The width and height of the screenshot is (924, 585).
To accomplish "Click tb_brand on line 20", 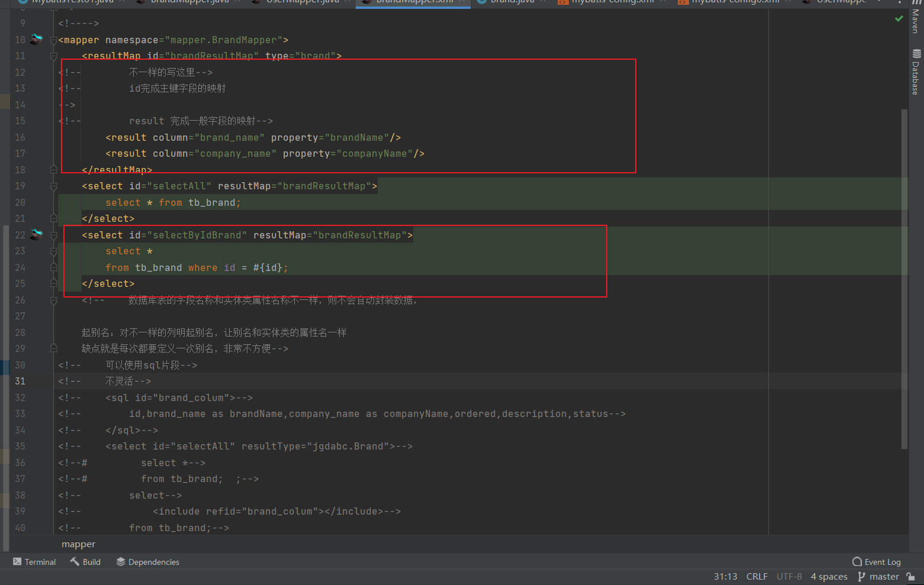I will 212,203.
